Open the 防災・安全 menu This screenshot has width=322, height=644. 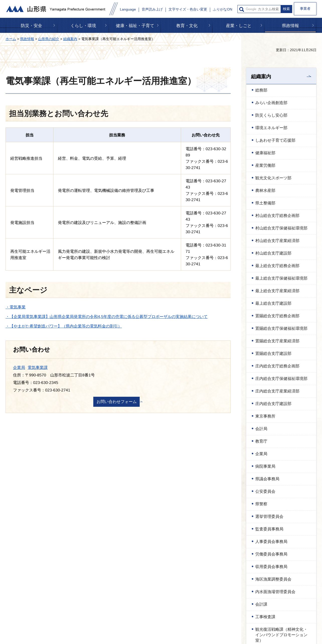point(31,26)
